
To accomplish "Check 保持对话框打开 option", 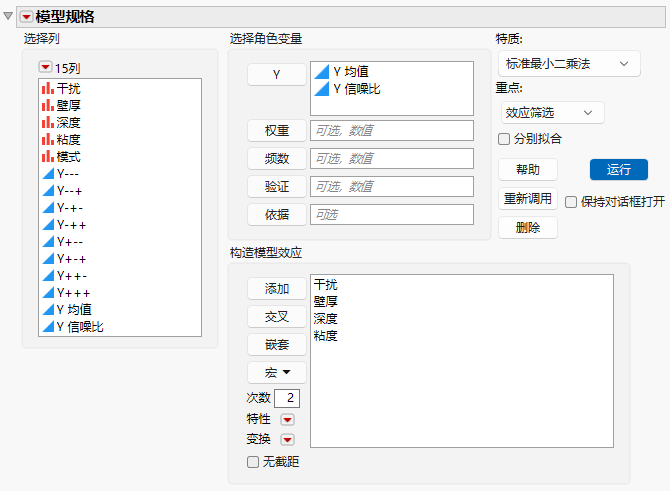I will [571, 202].
